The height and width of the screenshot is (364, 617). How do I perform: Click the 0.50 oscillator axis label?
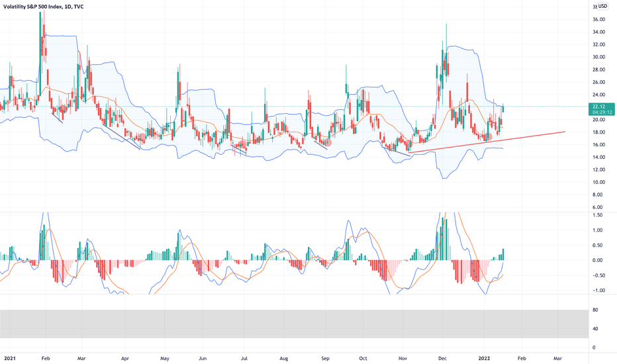click(x=597, y=245)
